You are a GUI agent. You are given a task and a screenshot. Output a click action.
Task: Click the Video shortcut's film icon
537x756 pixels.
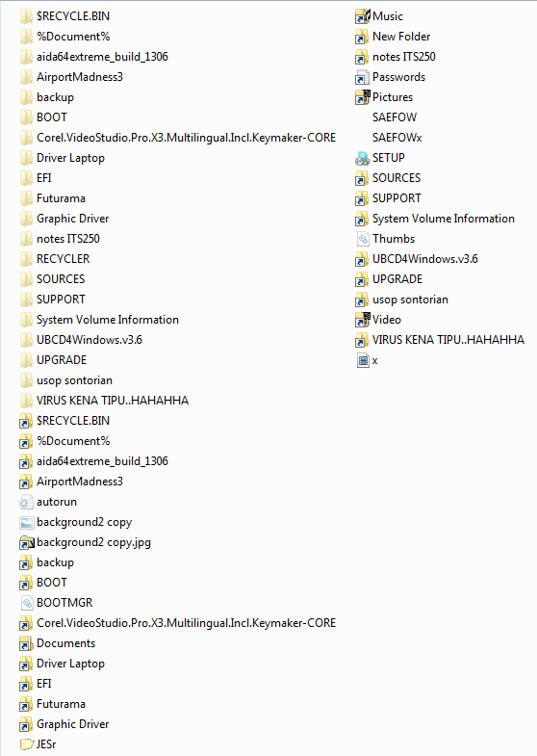pos(363,320)
